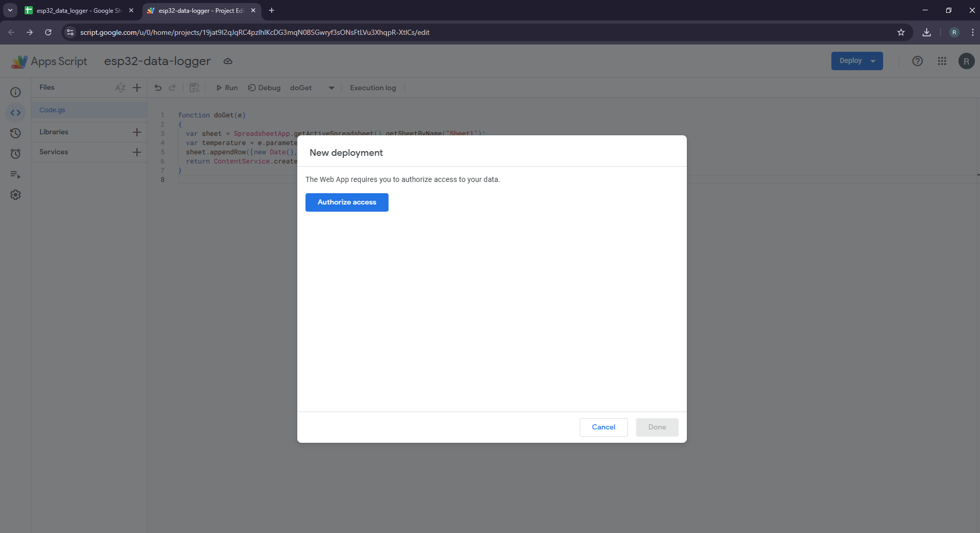This screenshot has height=533, width=980.
Task: Open the tab search dropdown in Chrome
Action: click(x=10, y=10)
